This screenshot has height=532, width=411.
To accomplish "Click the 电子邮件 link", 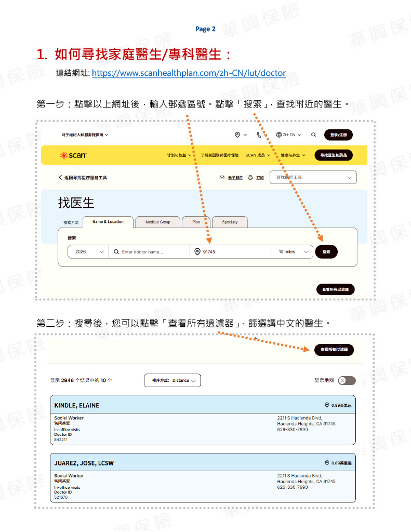I will click(235, 178).
